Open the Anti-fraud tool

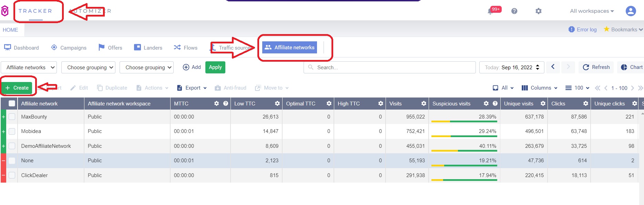tap(231, 88)
